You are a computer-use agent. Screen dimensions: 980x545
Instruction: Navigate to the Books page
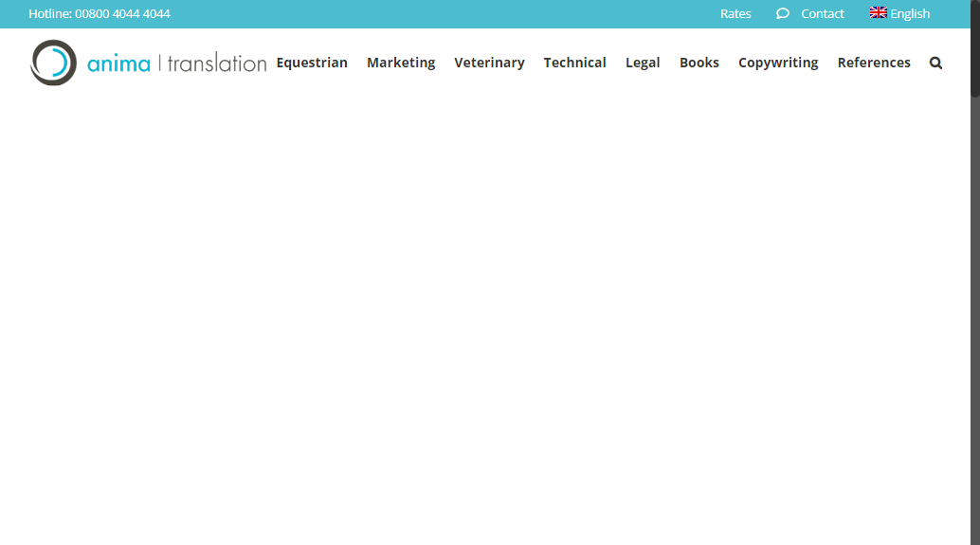(x=699, y=63)
